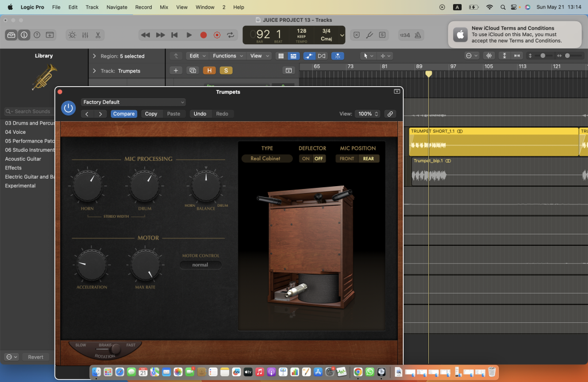Toggle the Inspector info button
588x382 pixels.
(x=24, y=35)
